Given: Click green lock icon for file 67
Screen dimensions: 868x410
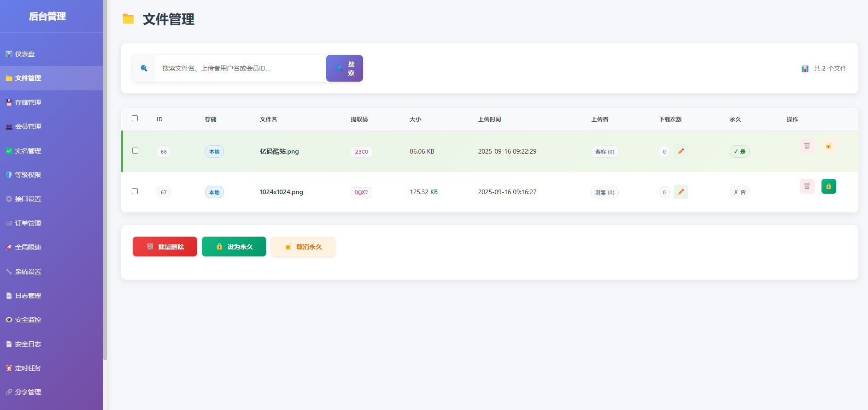Looking at the screenshot, I should [x=828, y=186].
